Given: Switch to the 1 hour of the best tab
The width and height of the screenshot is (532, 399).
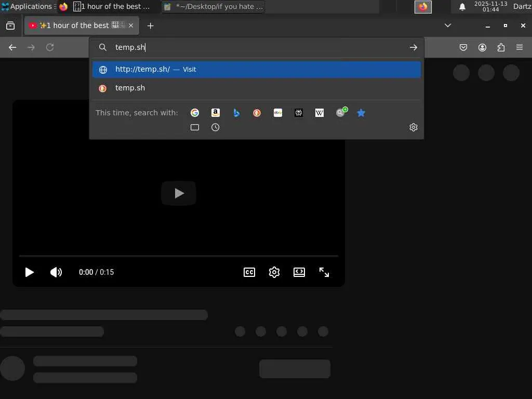Looking at the screenshot, I should tap(82, 25).
